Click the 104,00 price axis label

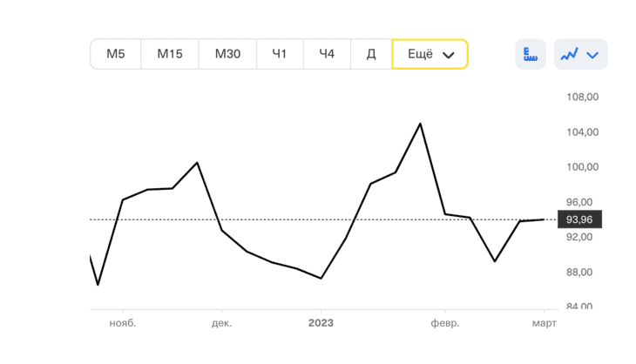581,132
